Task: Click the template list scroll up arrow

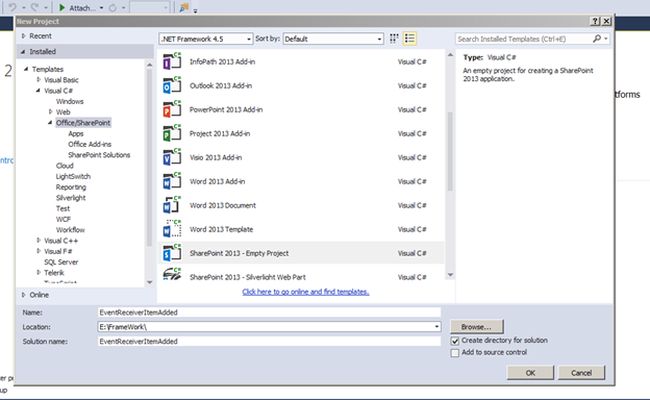Action: [x=450, y=55]
